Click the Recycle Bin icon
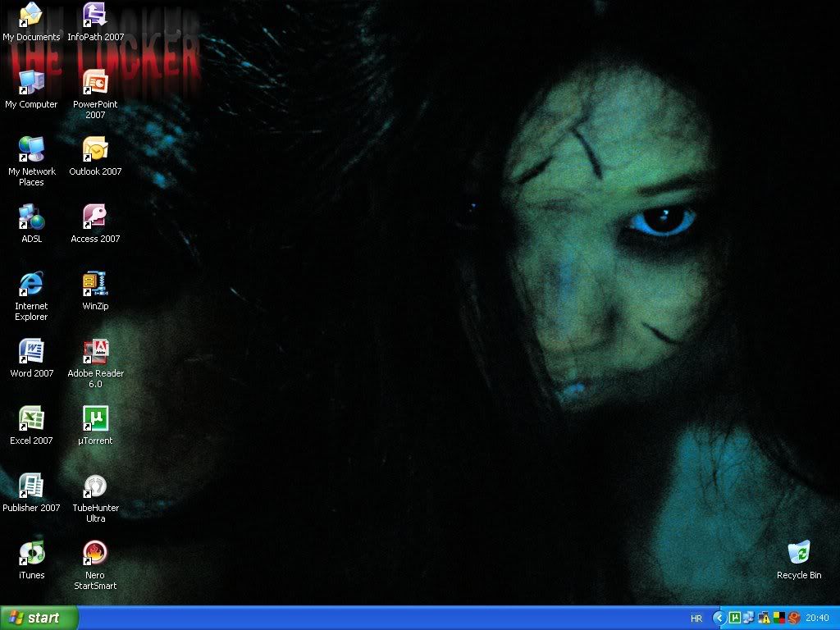Screen dimensions: 840x630 point(798,553)
